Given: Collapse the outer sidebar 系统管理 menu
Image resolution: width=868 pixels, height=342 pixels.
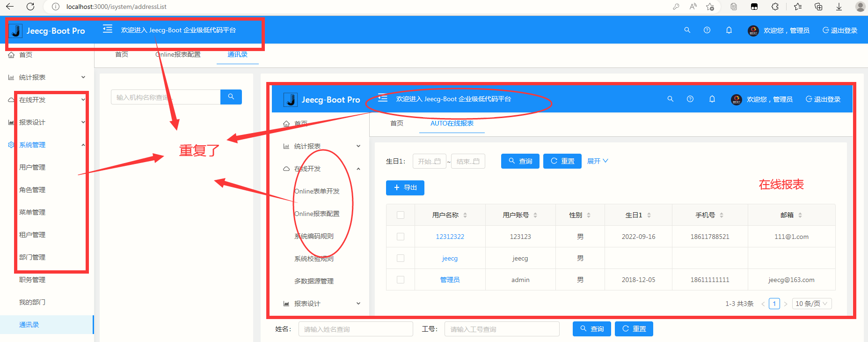Looking at the screenshot, I should (x=47, y=145).
